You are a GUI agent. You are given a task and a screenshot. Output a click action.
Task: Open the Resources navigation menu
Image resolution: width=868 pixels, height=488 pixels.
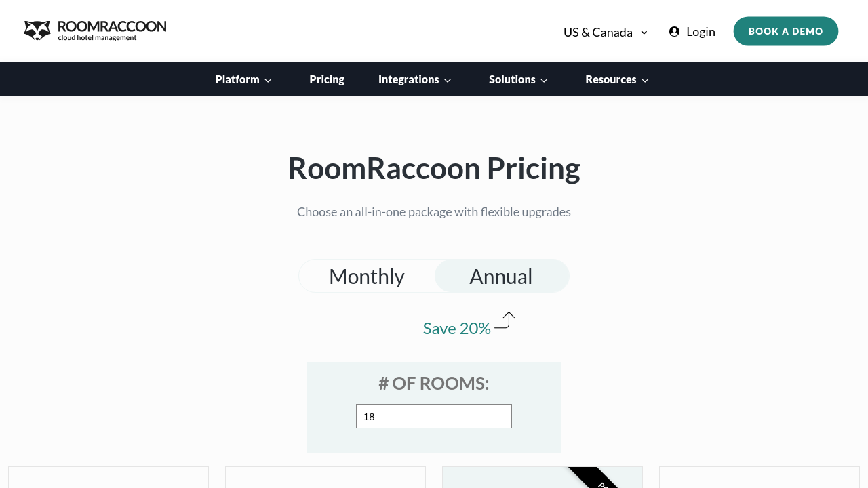(610, 79)
